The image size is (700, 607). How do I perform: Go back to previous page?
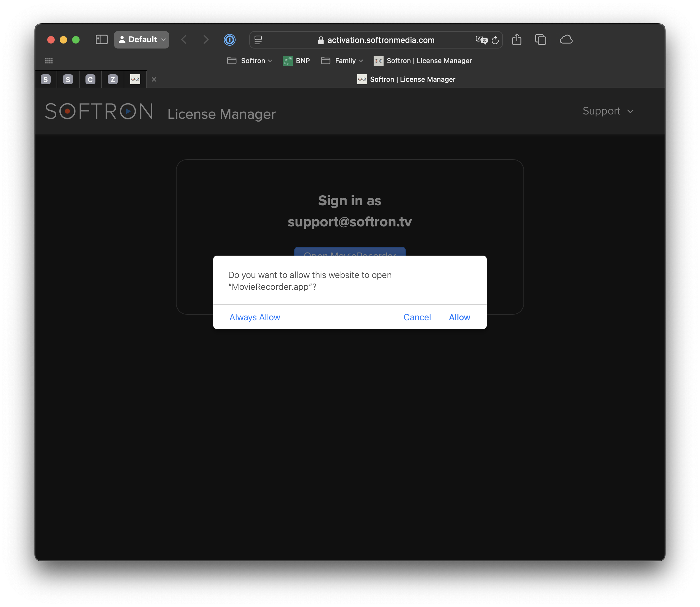184,39
